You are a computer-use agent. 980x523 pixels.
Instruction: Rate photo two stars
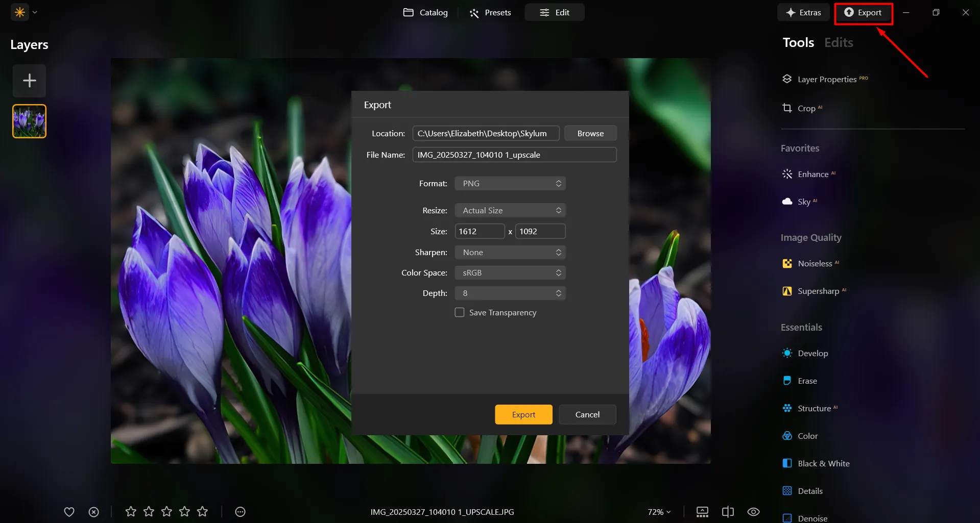click(x=149, y=511)
